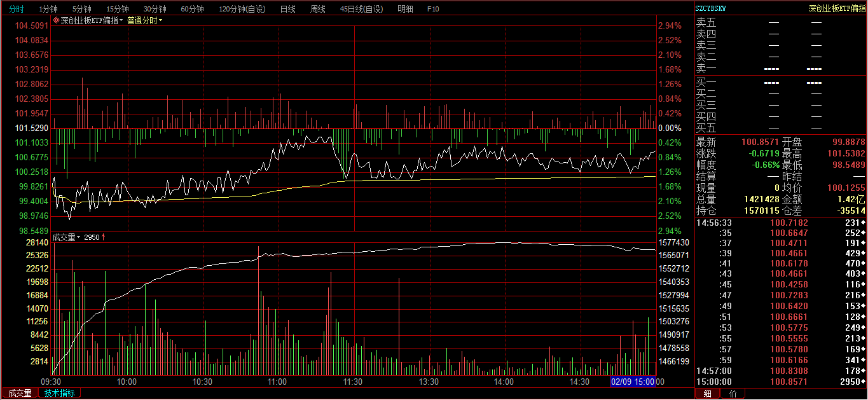Viewport: 868px width, 400px height.
Task: Open the 30分钟 period view
Action: point(155,9)
